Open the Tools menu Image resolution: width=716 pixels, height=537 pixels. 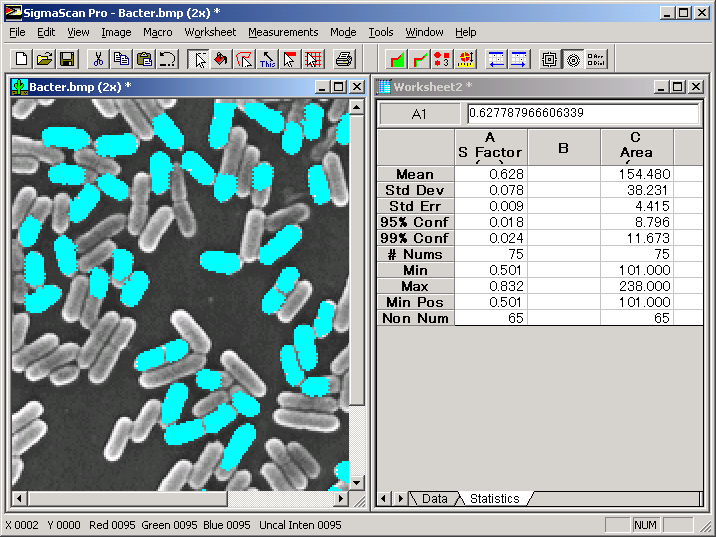(381, 32)
